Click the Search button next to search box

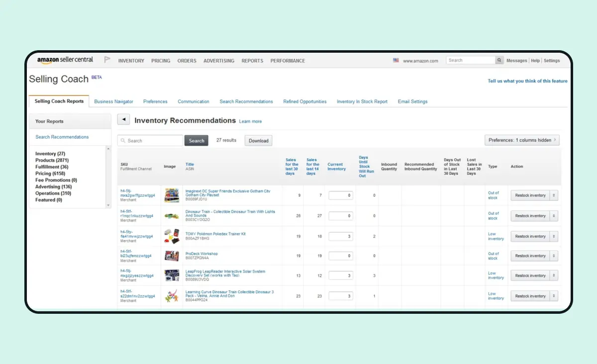(x=197, y=141)
